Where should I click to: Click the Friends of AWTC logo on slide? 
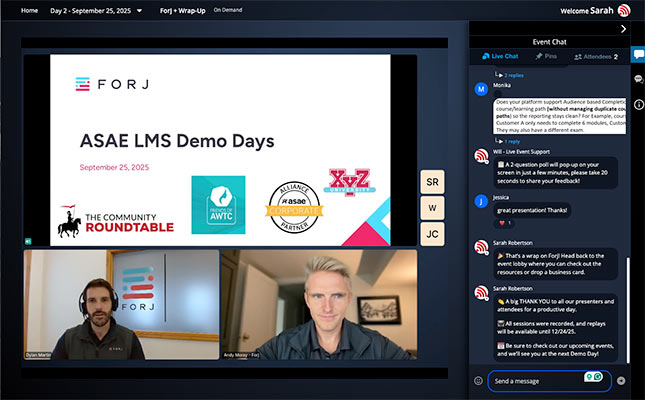[x=218, y=205]
